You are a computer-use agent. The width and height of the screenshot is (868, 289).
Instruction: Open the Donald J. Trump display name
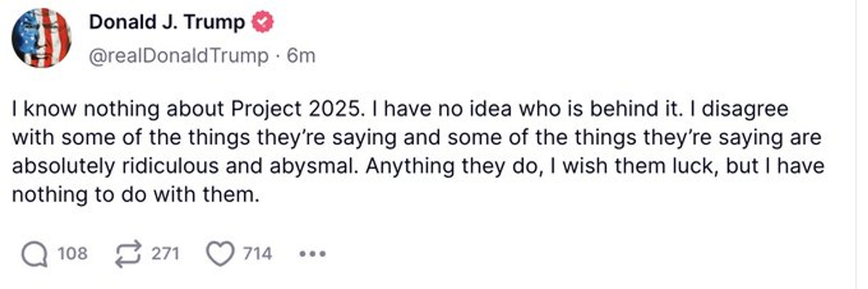(167, 22)
